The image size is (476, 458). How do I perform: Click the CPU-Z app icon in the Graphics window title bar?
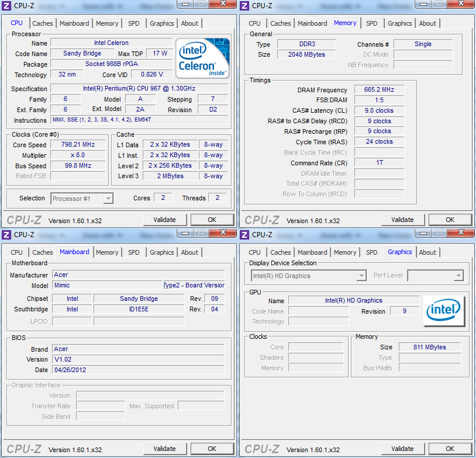pos(244,234)
